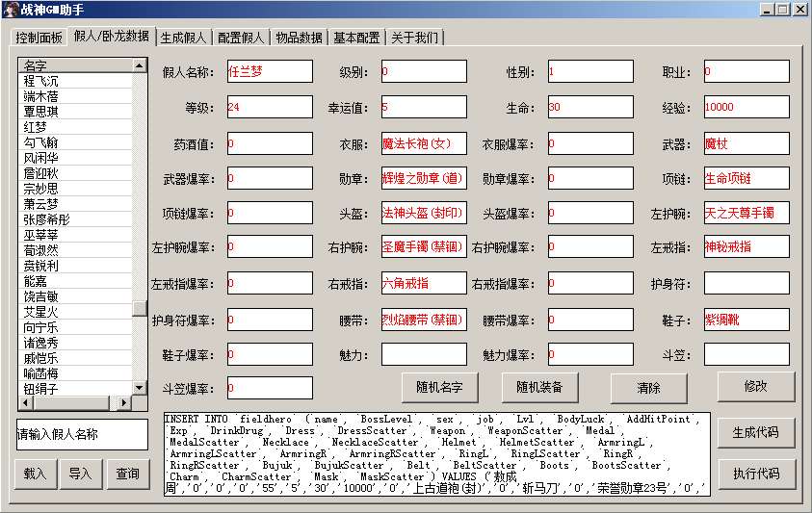Screen dimensions: 812x513
Task: Switch to the 生成假人 tab
Action: (183, 38)
